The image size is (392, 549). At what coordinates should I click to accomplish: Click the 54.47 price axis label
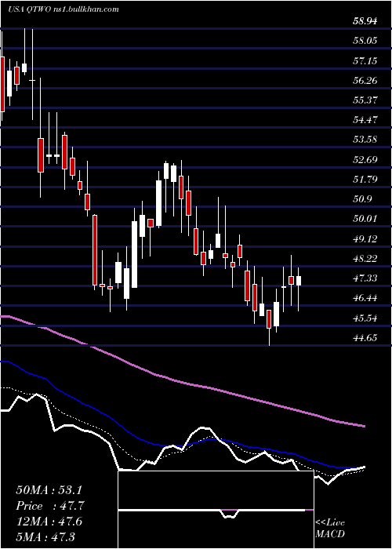pyautogui.click(x=365, y=120)
